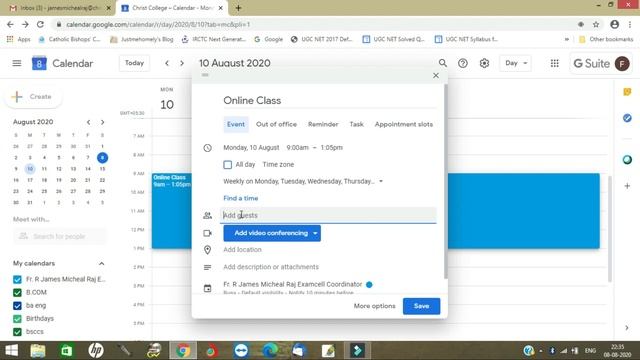Viewport: 640px width, 360px height.
Task: Switch to Task tab
Action: pos(356,124)
